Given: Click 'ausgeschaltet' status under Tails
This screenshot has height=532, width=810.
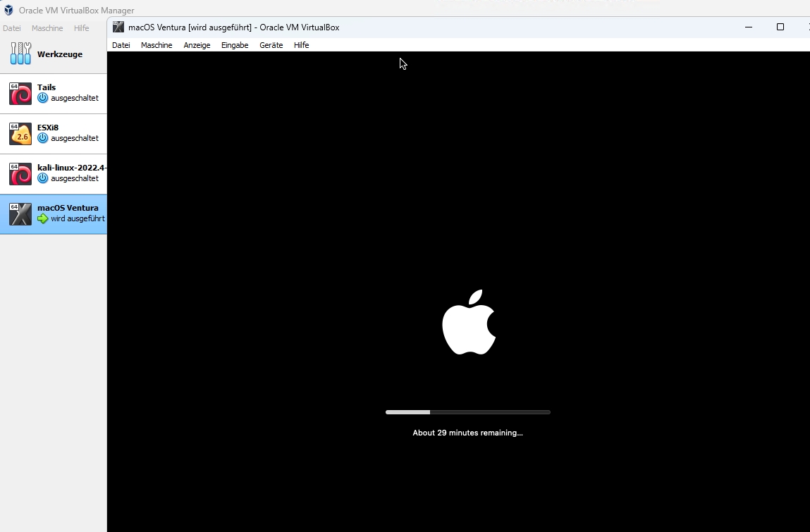Looking at the screenshot, I should coord(75,98).
